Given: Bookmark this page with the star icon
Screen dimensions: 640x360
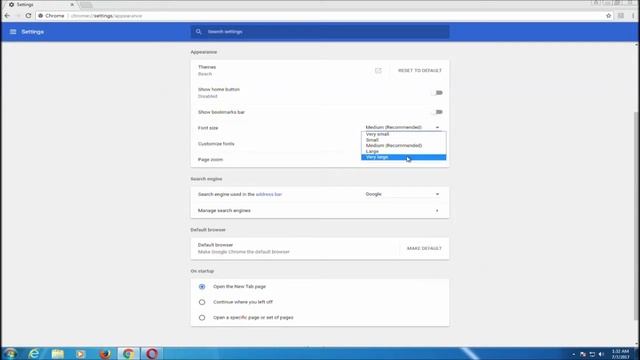Looking at the screenshot, I should point(609,16).
